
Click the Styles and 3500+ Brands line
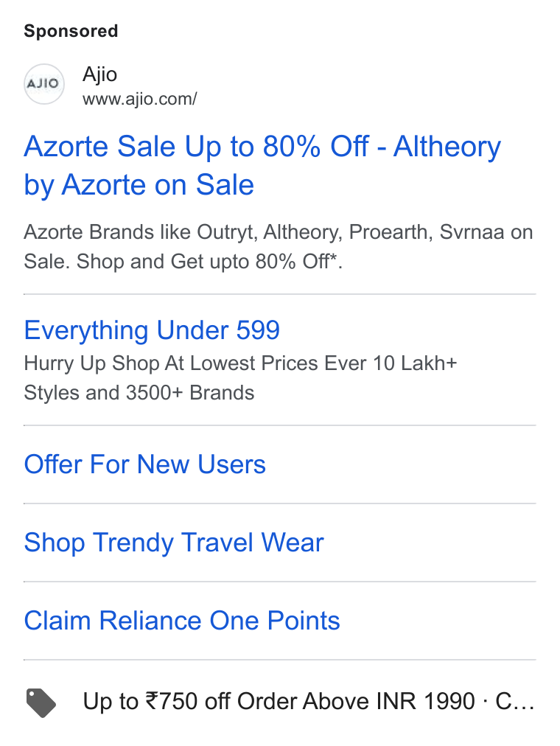coord(139,393)
